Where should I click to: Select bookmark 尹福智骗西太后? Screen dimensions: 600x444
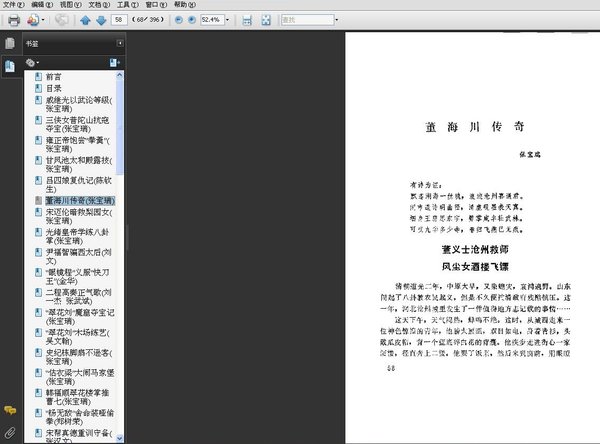(x=78, y=256)
